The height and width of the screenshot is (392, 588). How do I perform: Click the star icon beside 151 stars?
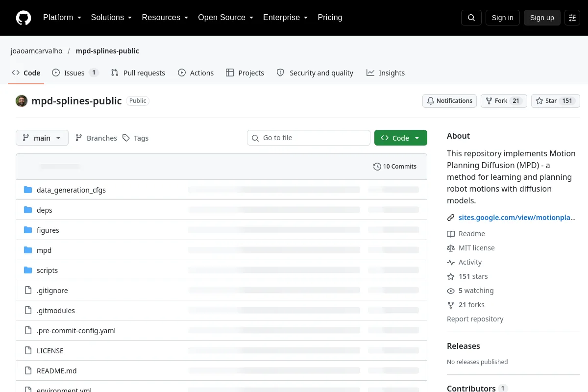[451, 276]
